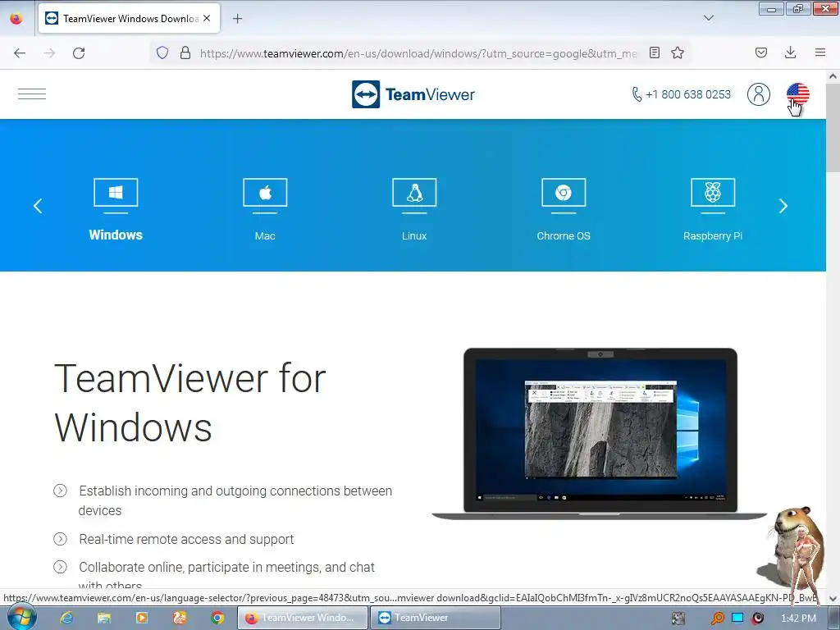Open the media player taskbar icon
The image size is (840, 630).
(x=141, y=618)
